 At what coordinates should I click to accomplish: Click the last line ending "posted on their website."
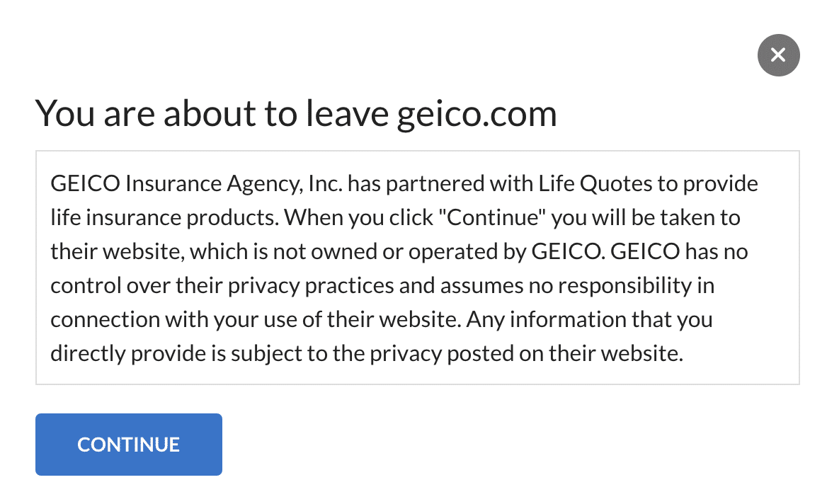[x=367, y=353]
